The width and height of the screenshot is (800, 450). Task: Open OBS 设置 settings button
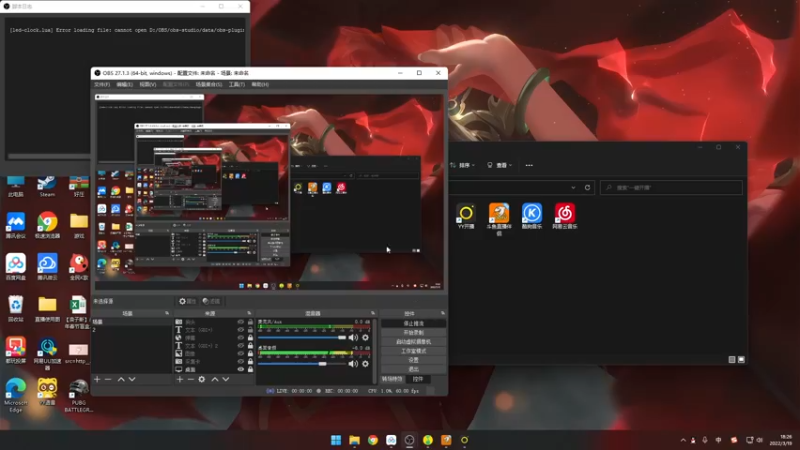pos(413,360)
